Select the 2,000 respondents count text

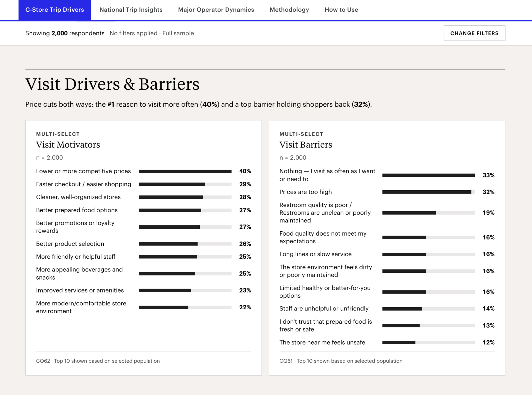[65, 33]
